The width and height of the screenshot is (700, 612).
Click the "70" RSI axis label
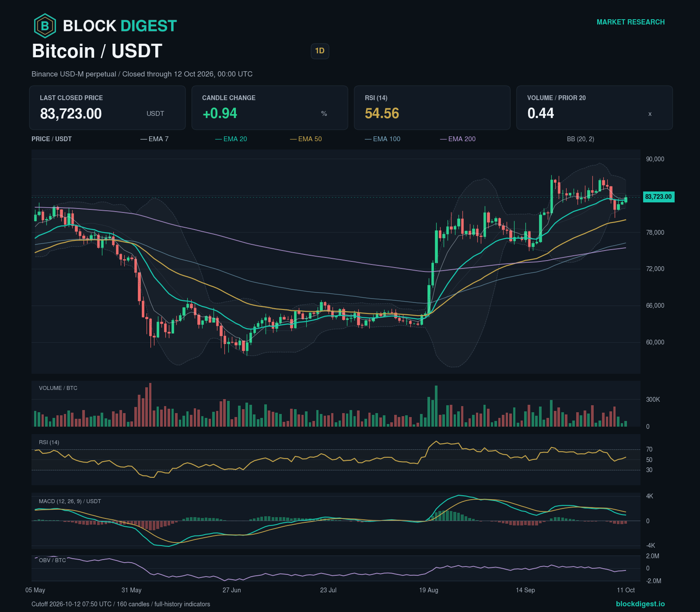coord(649,449)
